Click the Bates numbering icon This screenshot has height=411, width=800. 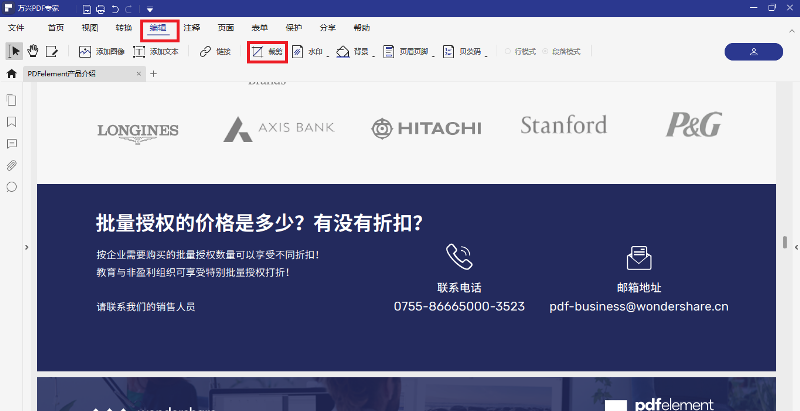click(448, 52)
